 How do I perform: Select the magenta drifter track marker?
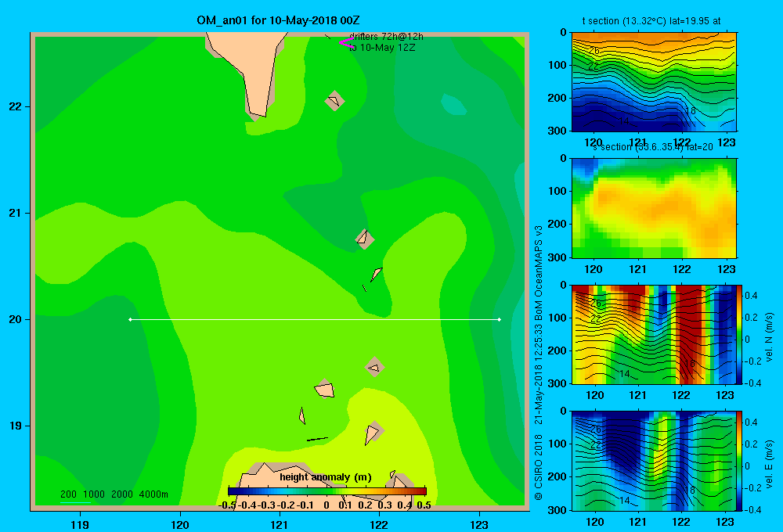click(x=345, y=42)
